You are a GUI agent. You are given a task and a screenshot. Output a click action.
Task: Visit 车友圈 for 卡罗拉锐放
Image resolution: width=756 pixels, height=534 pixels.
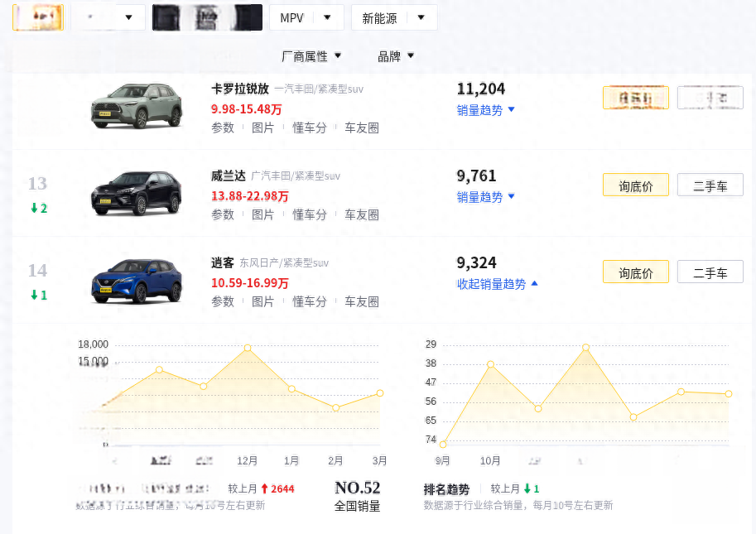(362, 127)
